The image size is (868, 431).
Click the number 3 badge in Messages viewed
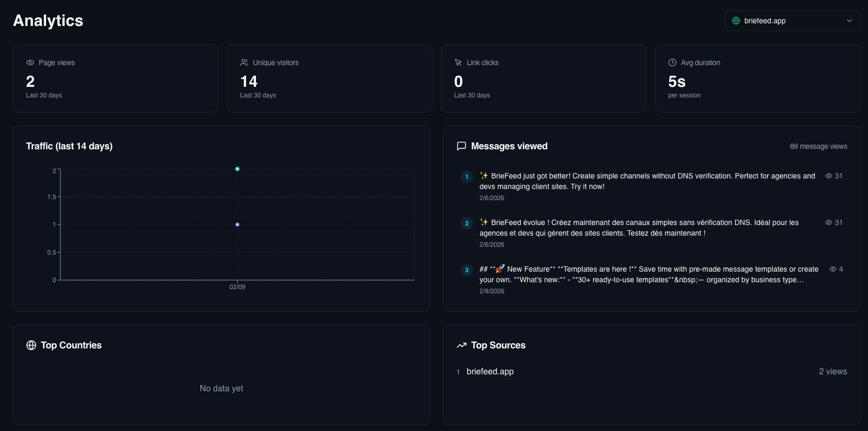coord(467,270)
